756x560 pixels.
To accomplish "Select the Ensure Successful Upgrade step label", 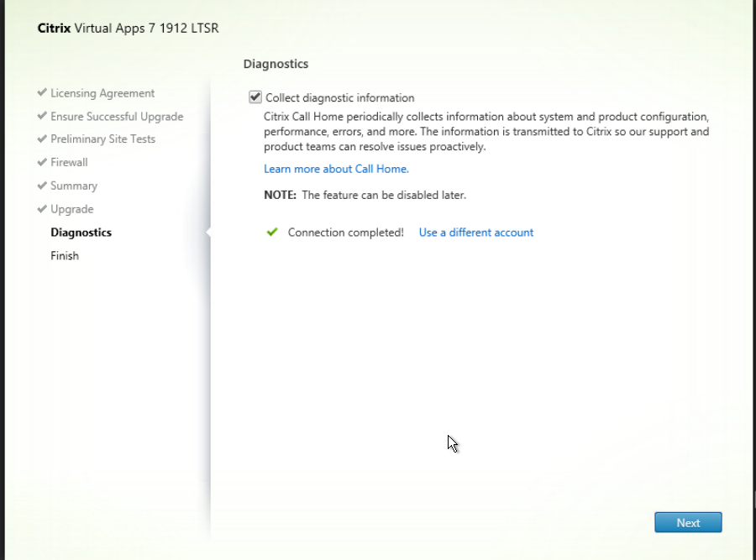I will (x=117, y=117).
